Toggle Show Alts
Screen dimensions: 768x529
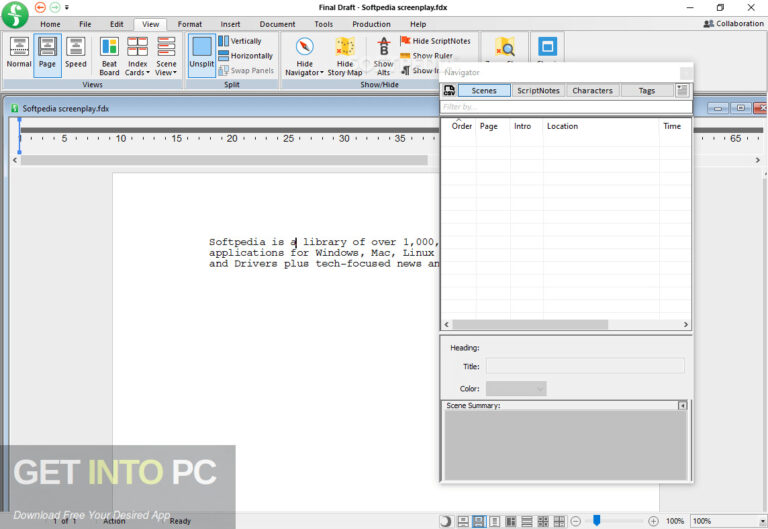coord(384,56)
